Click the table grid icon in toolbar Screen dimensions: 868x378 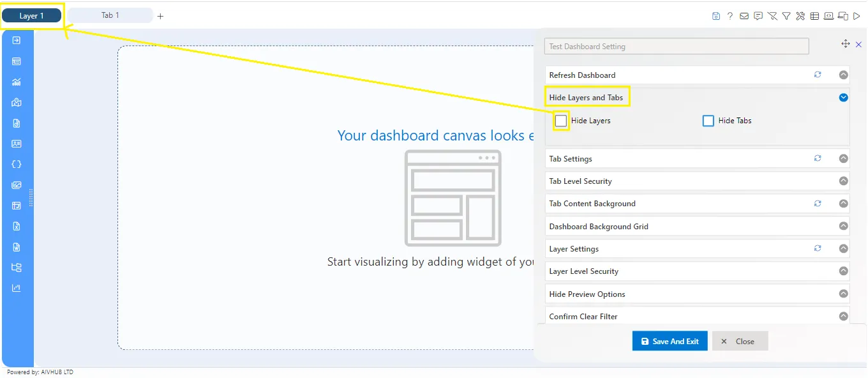tap(814, 16)
